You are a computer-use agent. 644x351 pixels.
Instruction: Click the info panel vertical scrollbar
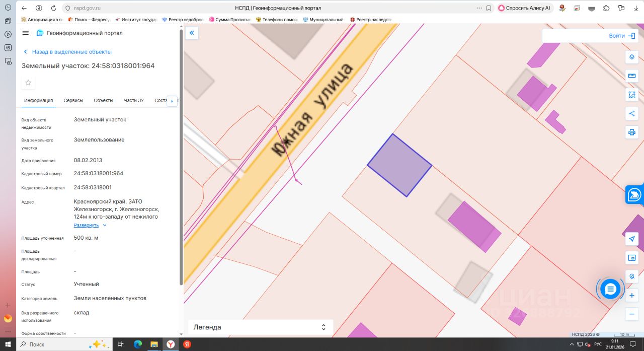click(181, 151)
